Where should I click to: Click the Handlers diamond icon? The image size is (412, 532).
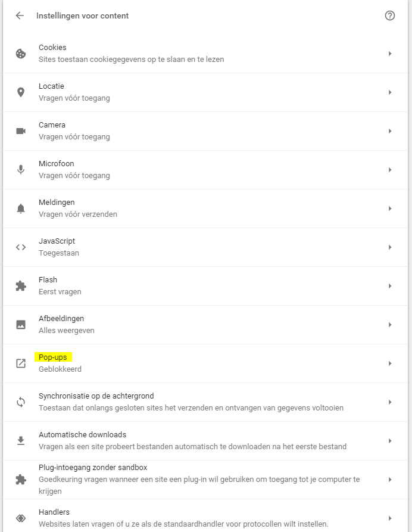click(21, 518)
